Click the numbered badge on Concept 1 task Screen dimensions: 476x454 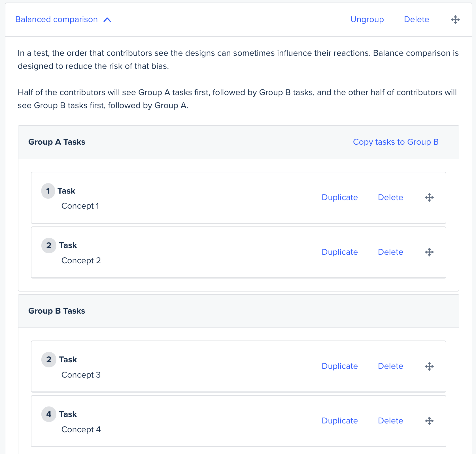pyautogui.click(x=48, y=191)
